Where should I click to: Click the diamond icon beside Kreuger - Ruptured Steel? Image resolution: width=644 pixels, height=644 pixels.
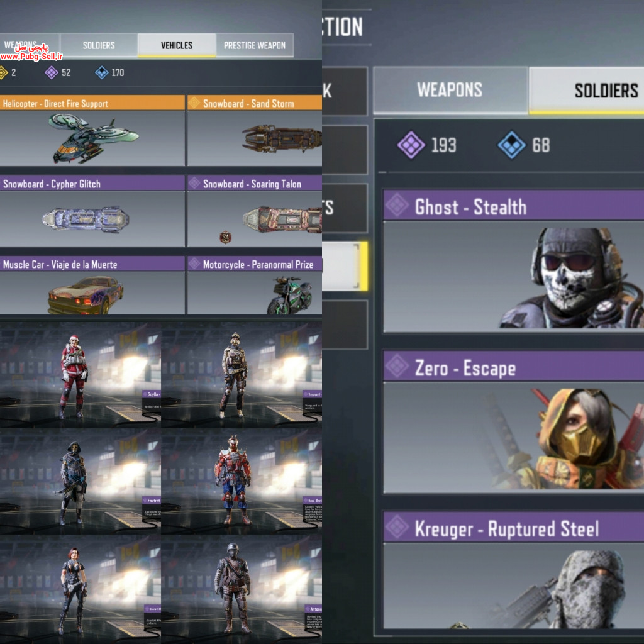397,527
